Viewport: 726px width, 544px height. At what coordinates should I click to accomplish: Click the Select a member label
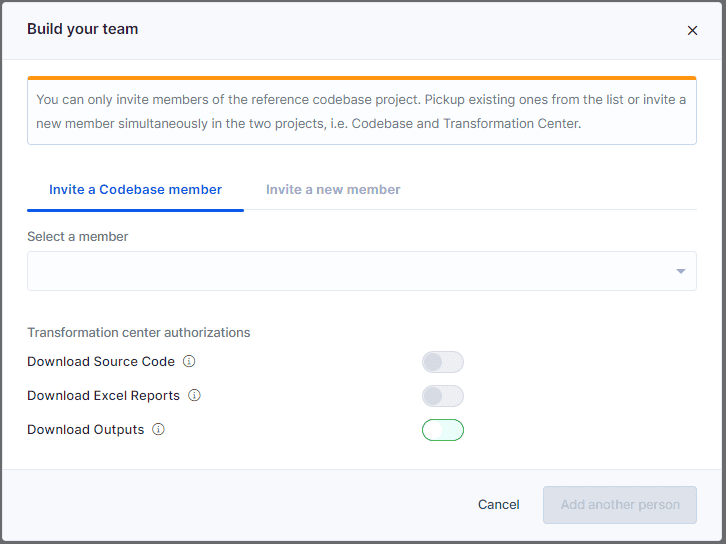pyautogui.click(x=78, y=237)
